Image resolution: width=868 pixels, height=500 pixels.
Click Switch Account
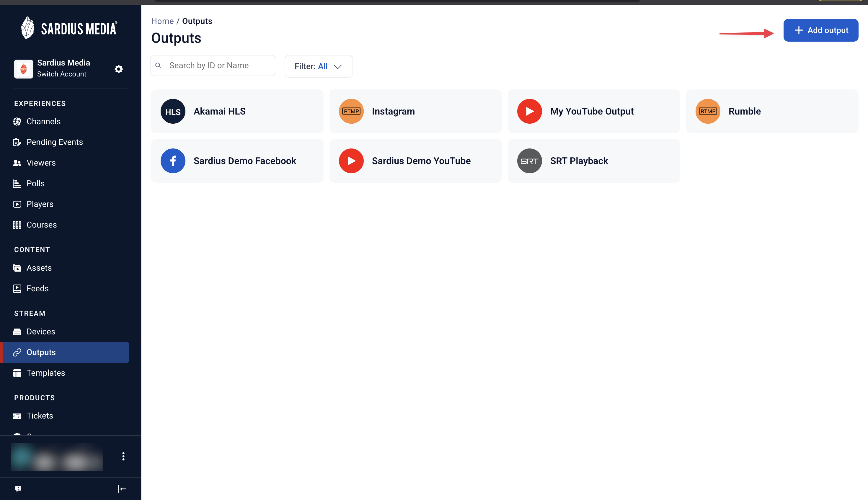[61, 74]
